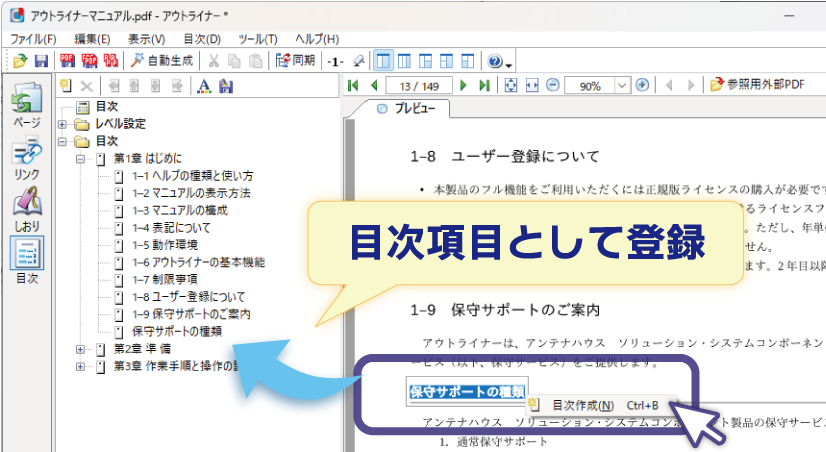
Task: Go to the last page of preview
Action: [485, 85]
